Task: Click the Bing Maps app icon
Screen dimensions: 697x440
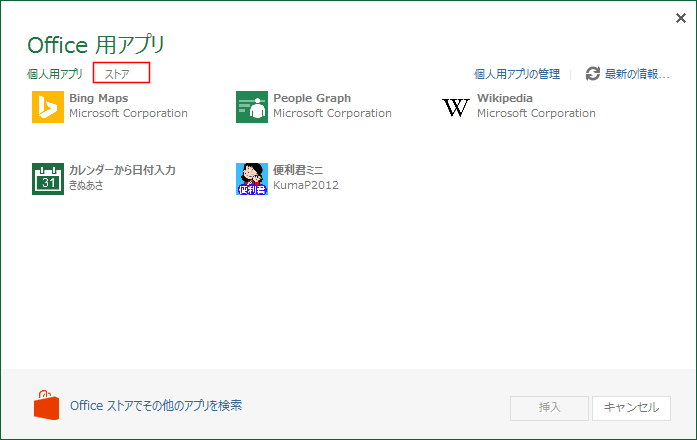Action: pyautogui.click(x=48, y=107)
